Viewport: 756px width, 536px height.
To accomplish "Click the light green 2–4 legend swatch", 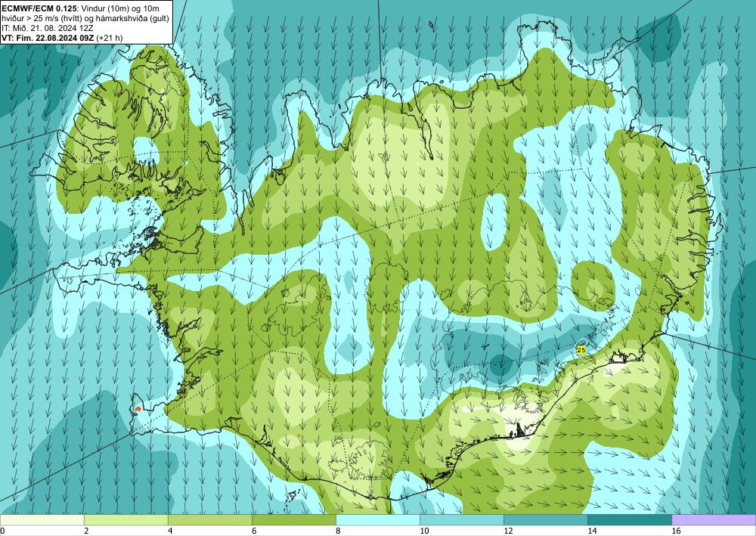I will (x=125, y=520).
